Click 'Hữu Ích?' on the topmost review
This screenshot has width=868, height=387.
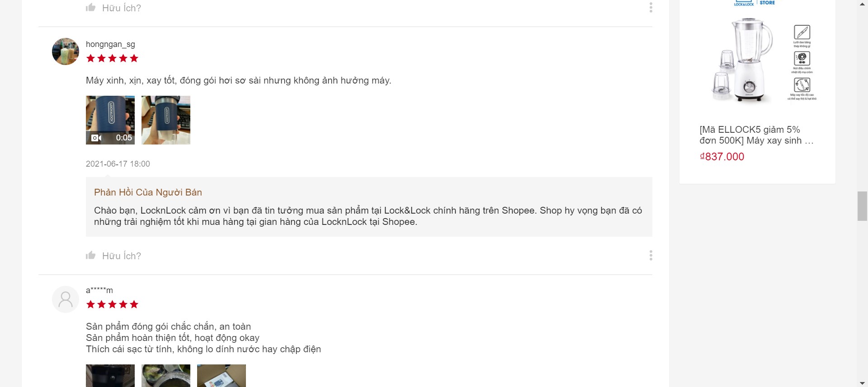point(121,8)
